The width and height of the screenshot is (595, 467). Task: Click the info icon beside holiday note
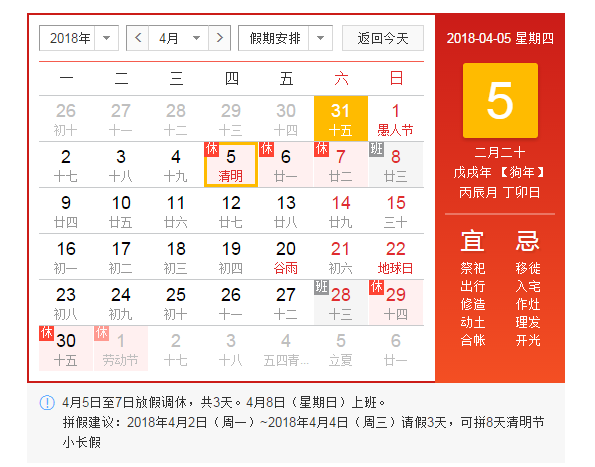pyautogui.click(x=47, y=403)
